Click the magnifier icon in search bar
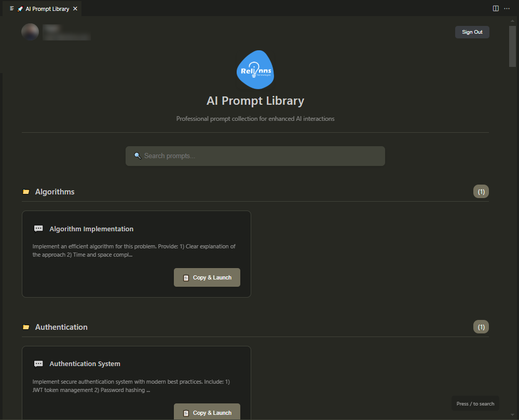Viewport: 519px width, 420px height. pos(138,156)
